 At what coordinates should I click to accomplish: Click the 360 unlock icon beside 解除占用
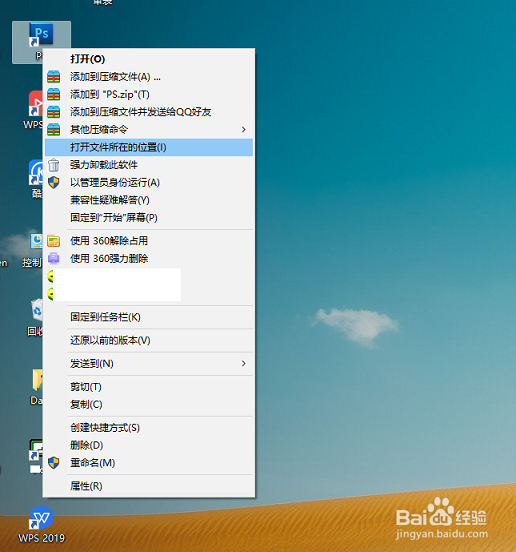[x=54, y=241]
